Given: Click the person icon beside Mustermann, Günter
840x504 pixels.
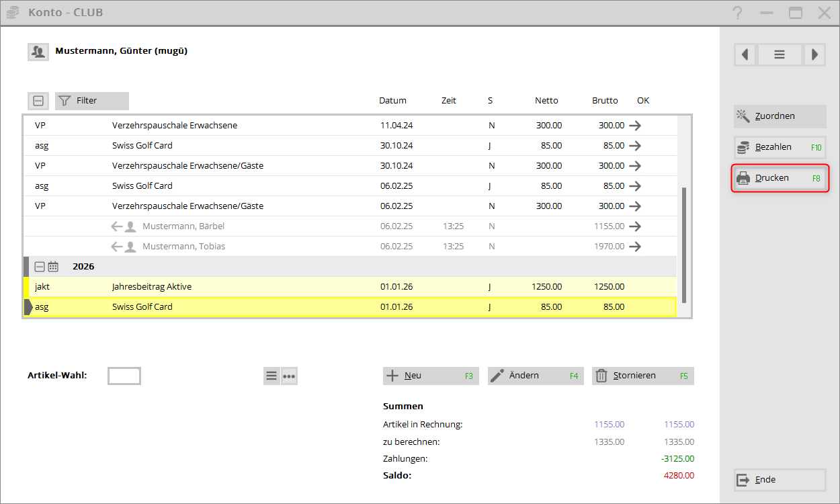Looking at the screenshot, I should click(38, 52).
